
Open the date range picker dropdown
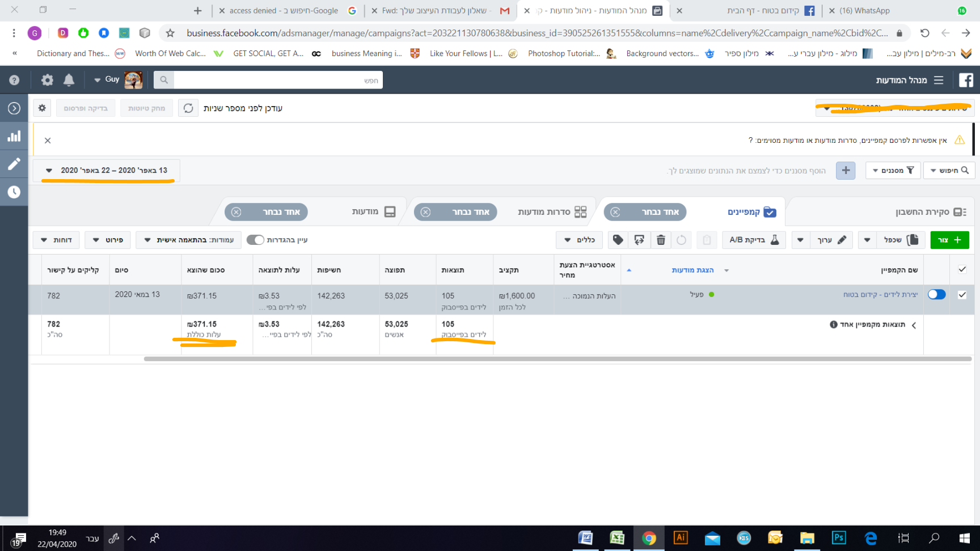(107, 170)
